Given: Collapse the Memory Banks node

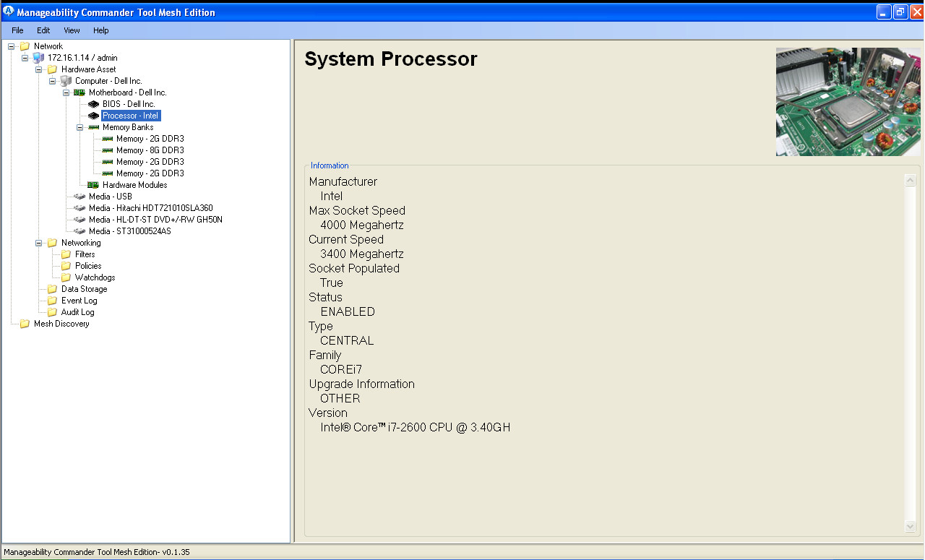Looking at the screenshot, I should (79, 127).
